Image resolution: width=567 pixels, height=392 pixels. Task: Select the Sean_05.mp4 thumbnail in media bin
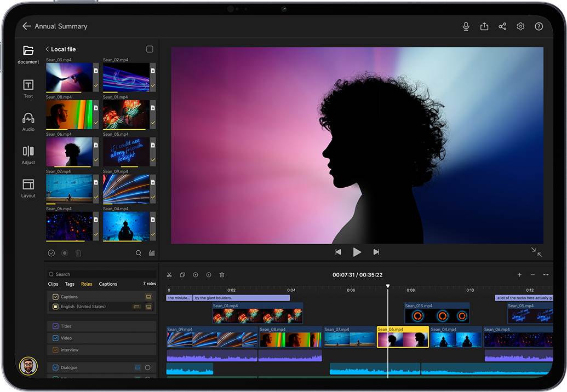(126, 152)
